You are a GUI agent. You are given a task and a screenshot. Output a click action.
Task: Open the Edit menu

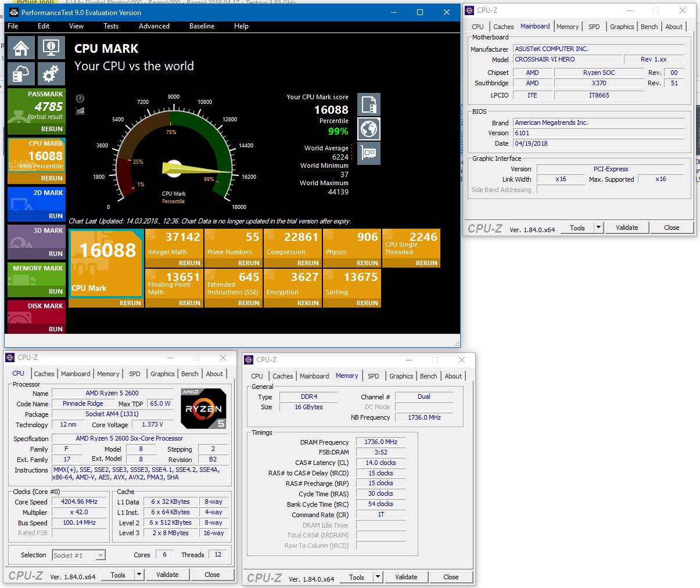point(44,26)
